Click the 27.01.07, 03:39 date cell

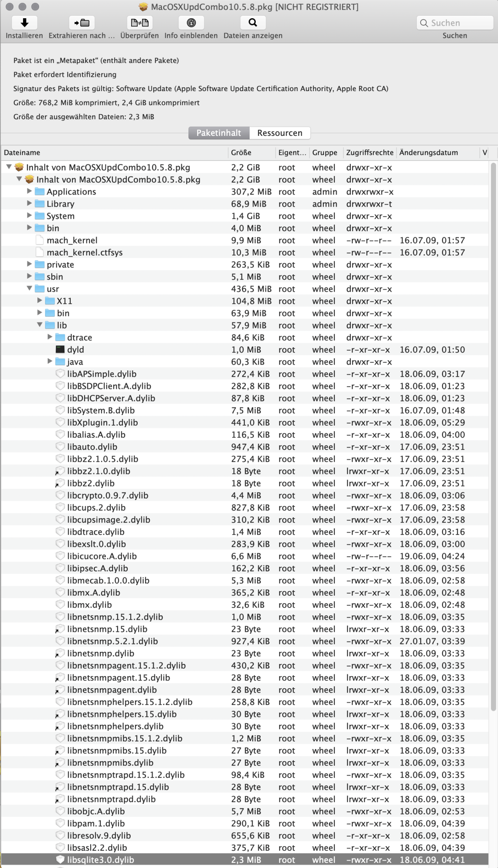pyautogui.click(x=432, y=641)
